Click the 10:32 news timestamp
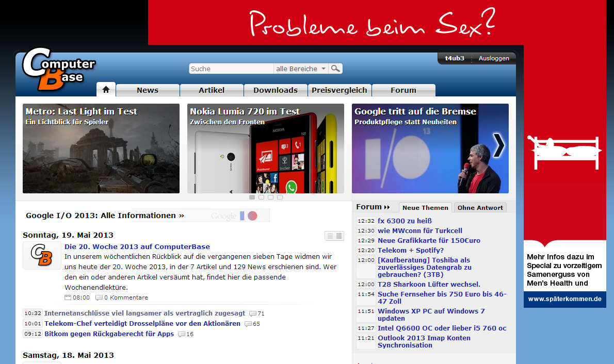The height and width of the screenshot is (364, 614). [33, 313]
